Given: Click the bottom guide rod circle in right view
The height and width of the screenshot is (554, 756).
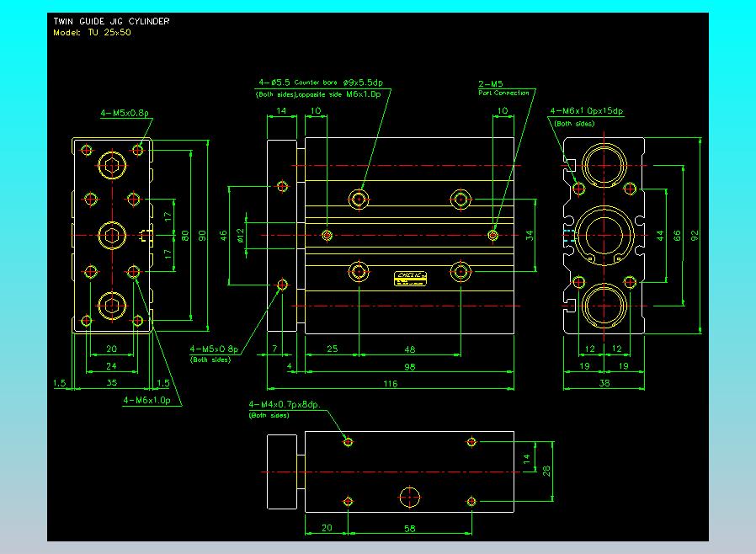Looking at the screenshot, I should pyautogui.click(x=603, y=304).
